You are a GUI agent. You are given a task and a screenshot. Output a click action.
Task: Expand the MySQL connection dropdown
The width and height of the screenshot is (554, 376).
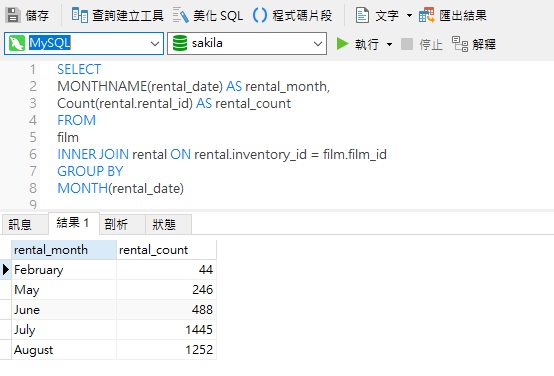[x=154, y=43]
